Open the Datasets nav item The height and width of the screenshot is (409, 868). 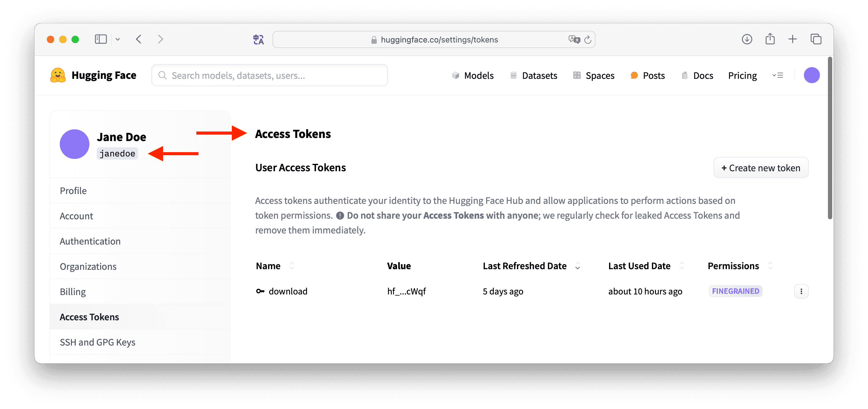click(533, 75)
